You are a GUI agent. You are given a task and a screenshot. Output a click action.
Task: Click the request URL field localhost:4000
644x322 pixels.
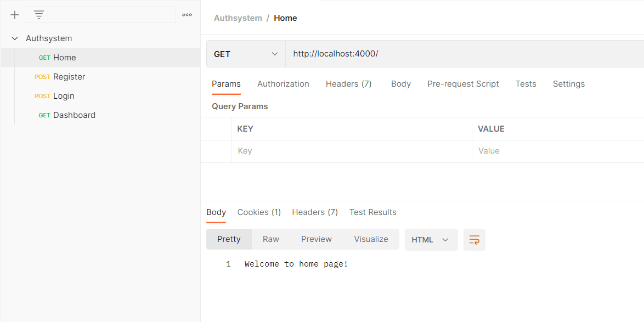coord(465,54)
